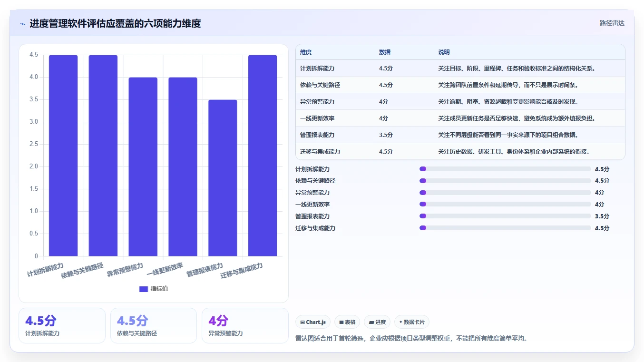This screenshot has width=644, height=362.
Task: Click the 2.0 y-axis tick label
Action: tap(34, 166)
